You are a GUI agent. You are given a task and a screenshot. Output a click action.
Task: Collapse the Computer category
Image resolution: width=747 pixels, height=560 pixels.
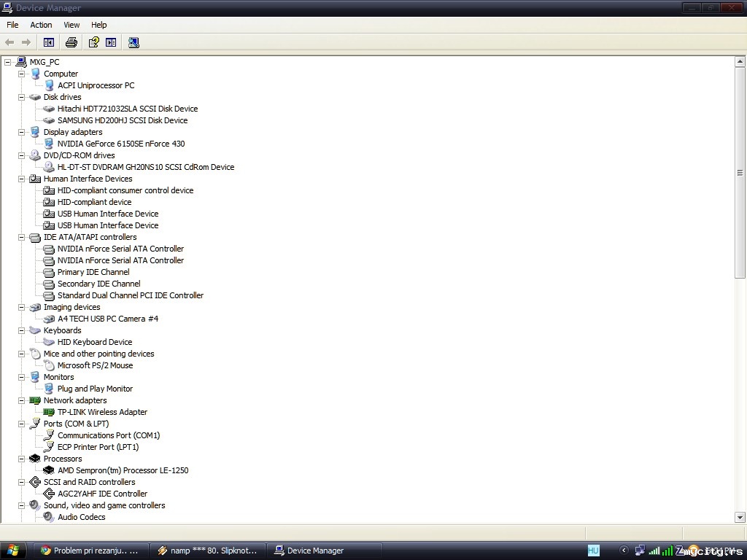coord(21,74)
